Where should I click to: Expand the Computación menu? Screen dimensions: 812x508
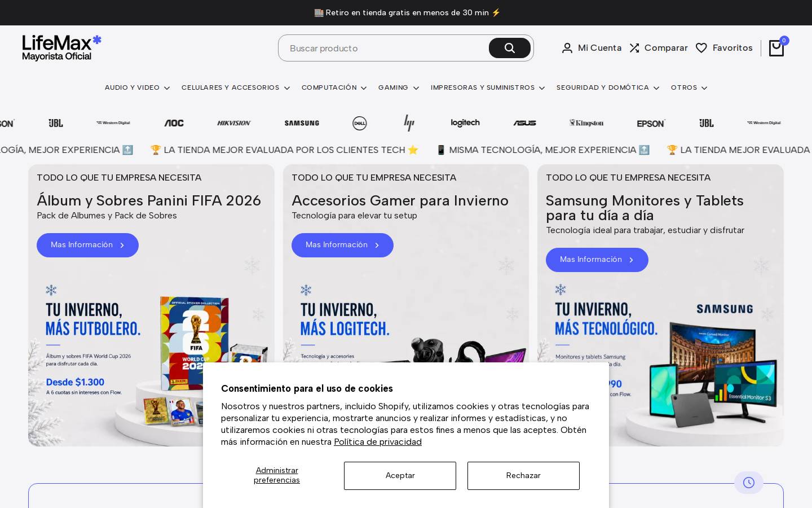coord(334,87)
